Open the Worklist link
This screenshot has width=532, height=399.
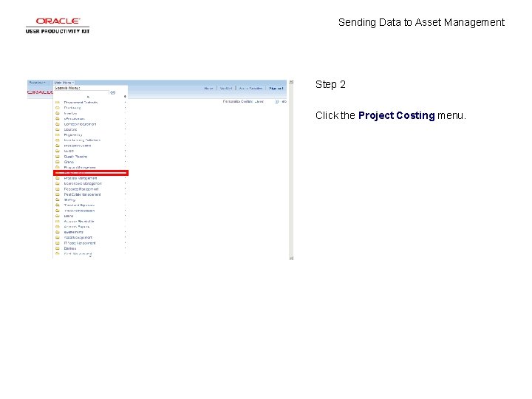point(226,88)
